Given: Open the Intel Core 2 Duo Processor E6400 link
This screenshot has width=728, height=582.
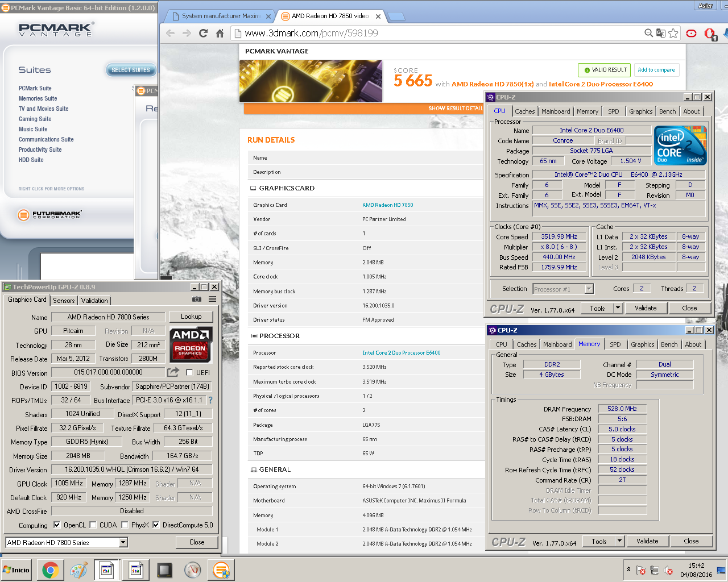Looking at the screenshot, I should (x=402, y=352).
